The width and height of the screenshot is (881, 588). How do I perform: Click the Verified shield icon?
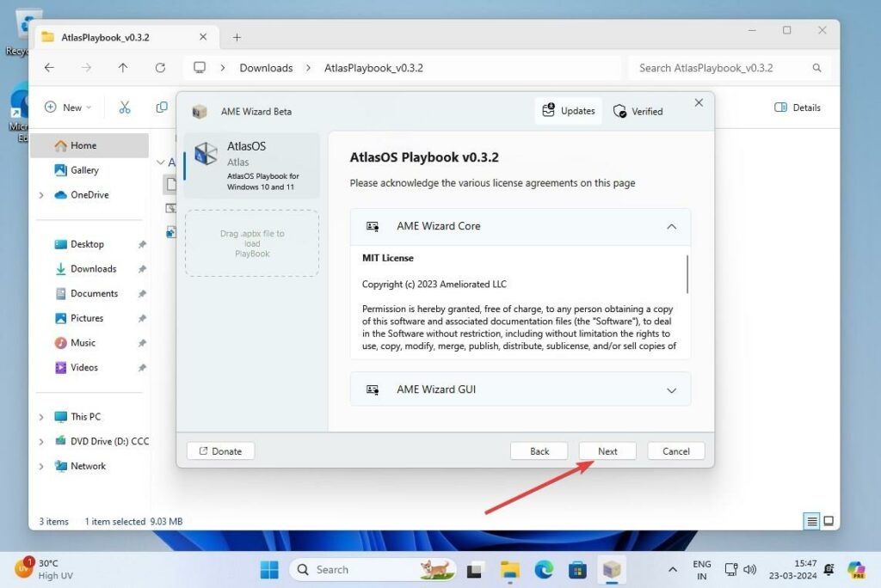click(619, 111)
